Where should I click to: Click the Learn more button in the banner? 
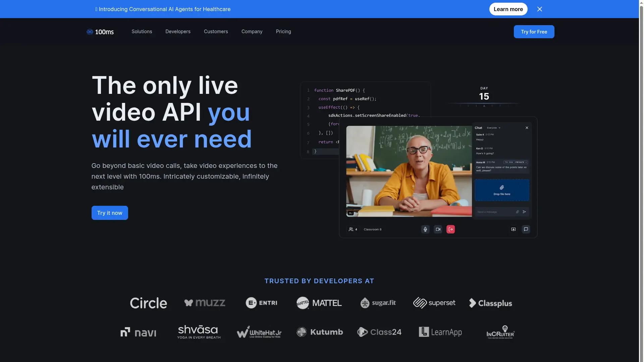(x=508, y=9)
